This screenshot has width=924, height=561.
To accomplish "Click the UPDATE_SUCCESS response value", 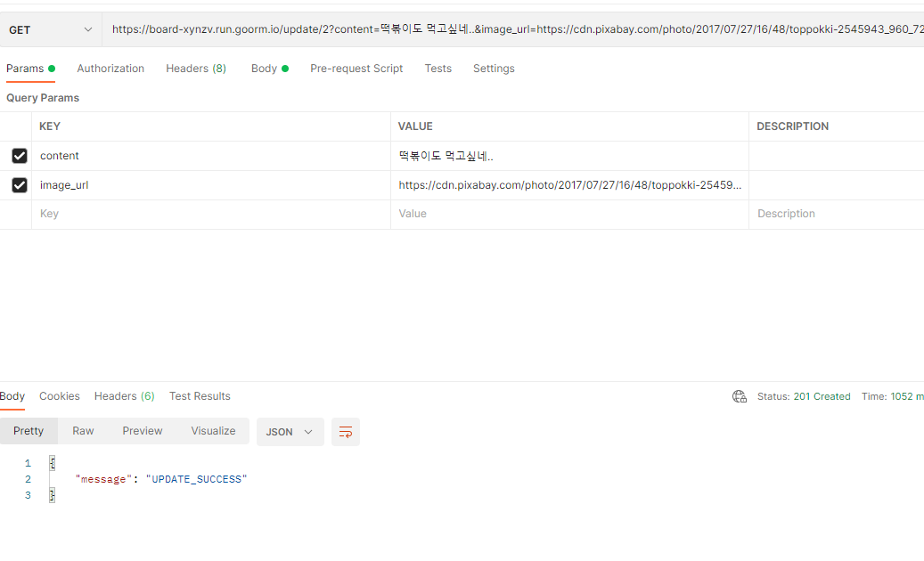I will tap(196, 479).
